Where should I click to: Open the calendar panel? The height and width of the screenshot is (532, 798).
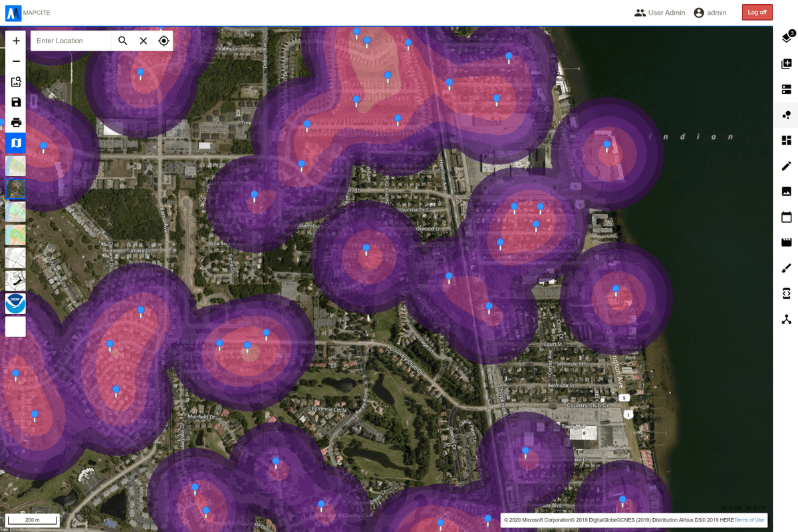[787, 217]
